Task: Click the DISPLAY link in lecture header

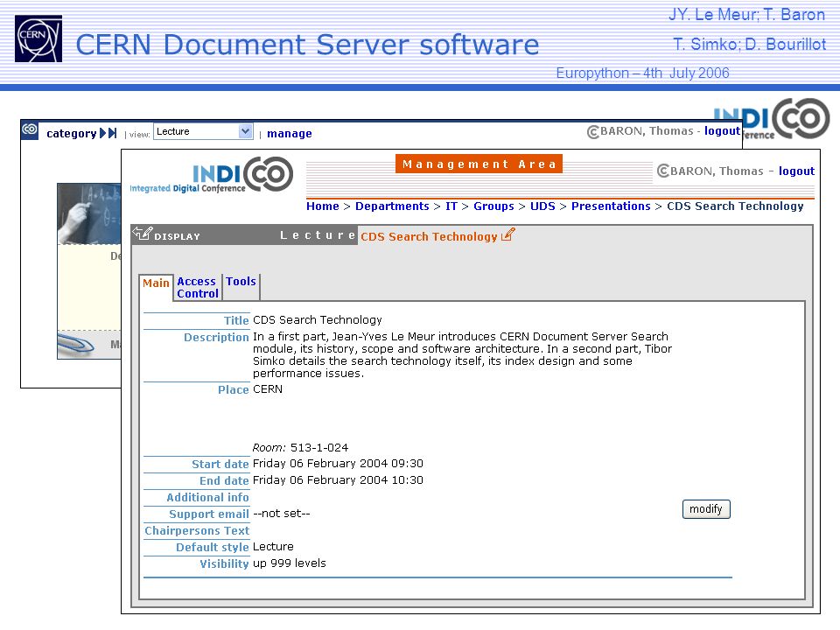Action: click(178, 236)
